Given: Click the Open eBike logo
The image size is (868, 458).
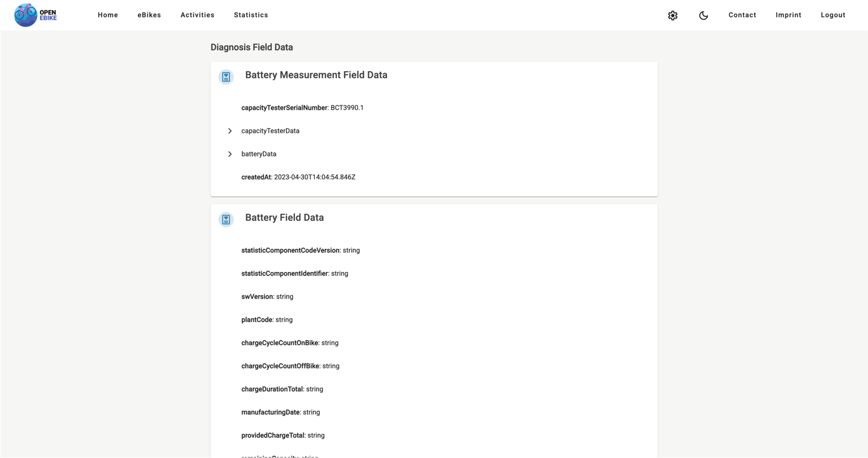Looking at the screenshot, I should (35, 14).
